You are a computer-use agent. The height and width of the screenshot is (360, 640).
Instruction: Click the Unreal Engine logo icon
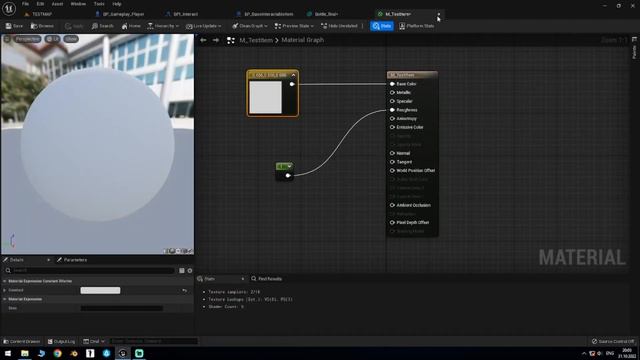pyautogui.click(x=9, y=9)
